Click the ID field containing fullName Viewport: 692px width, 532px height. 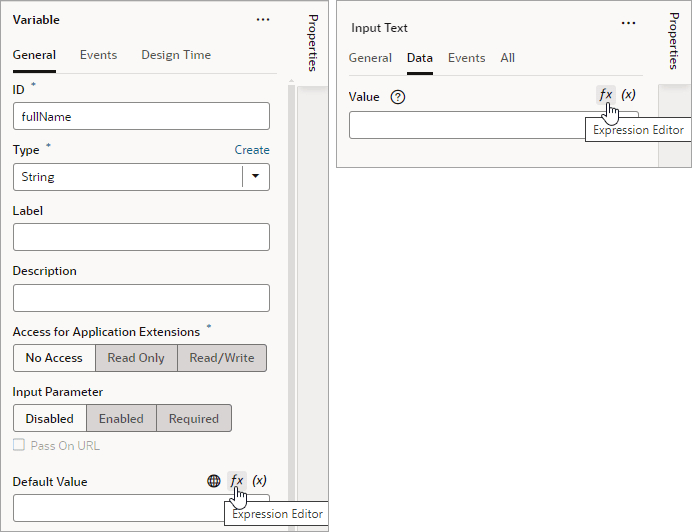click(x=141, y=116)
